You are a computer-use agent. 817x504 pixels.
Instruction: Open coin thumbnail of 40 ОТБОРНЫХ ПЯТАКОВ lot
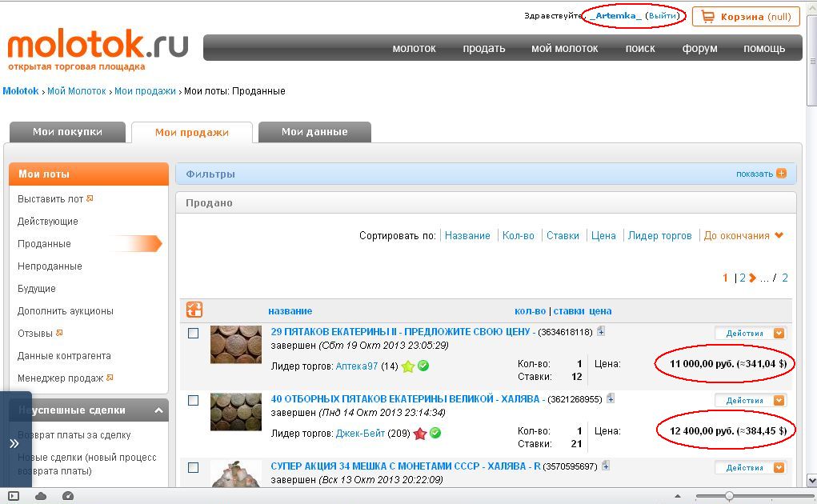tap(236, 412)
